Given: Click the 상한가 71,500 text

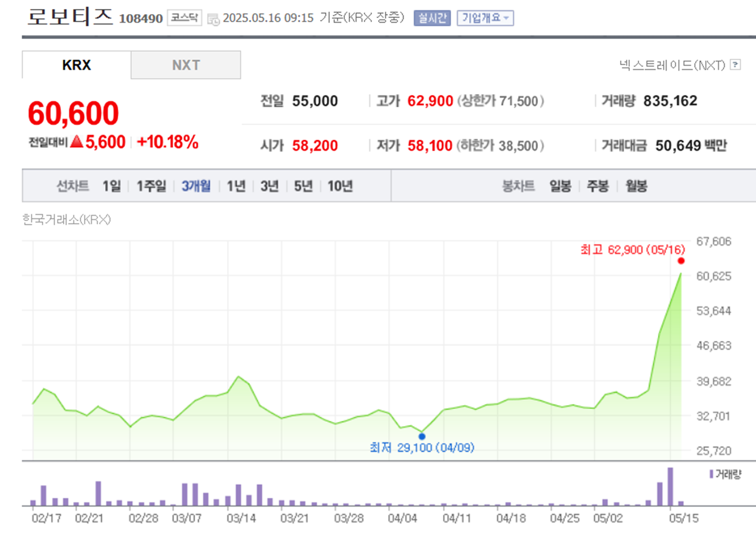Looking at the screenshot, I should click(x=500, y=101).
